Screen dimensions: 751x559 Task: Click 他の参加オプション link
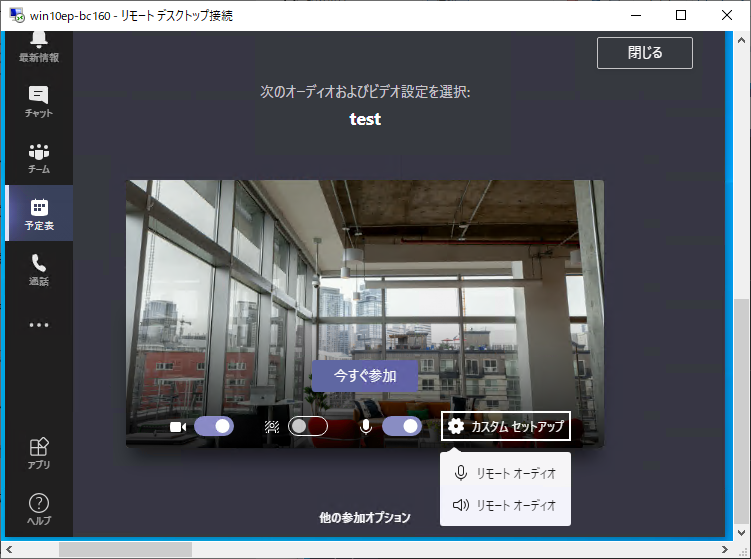365,517
